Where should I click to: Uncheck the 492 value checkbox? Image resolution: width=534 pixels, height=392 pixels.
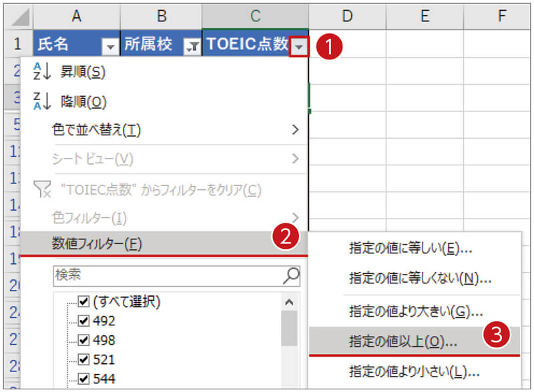click(83, 321)
